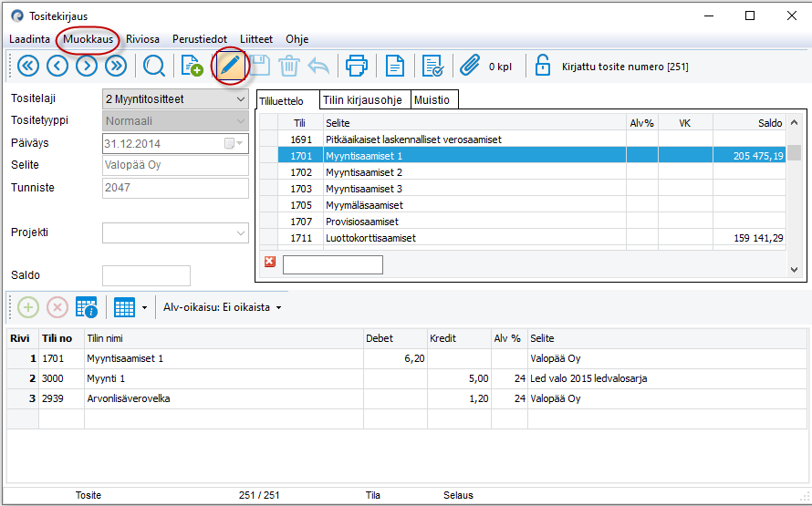Image resolution: width=812 pixels, height=506 pixels.
Task: Click the Saldo column header in account list
Action: coord(749,122)
